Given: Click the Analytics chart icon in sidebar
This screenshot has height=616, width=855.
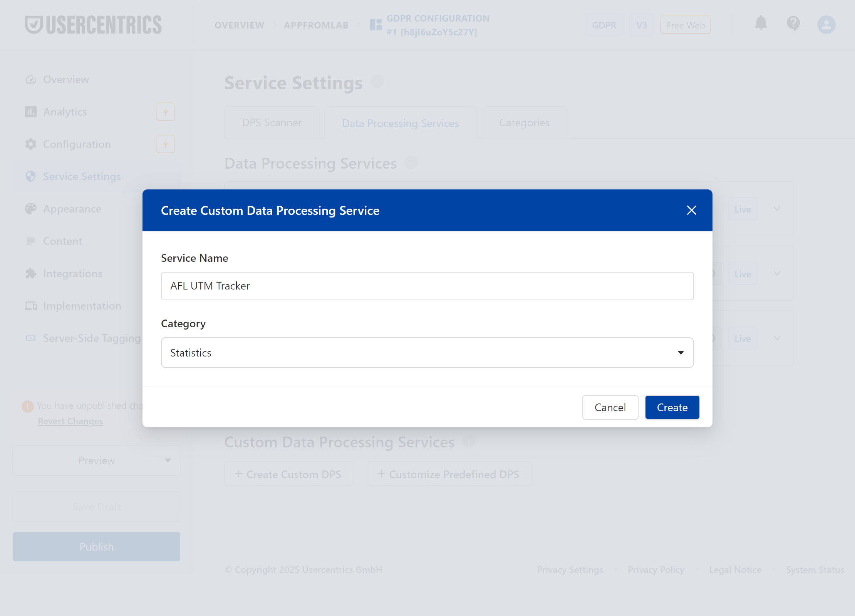Looking at the screenshot, I should 31,112.
